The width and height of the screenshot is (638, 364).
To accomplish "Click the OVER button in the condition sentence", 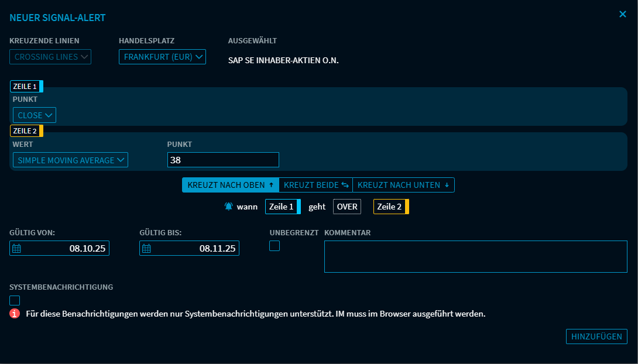I will [347, 206].
